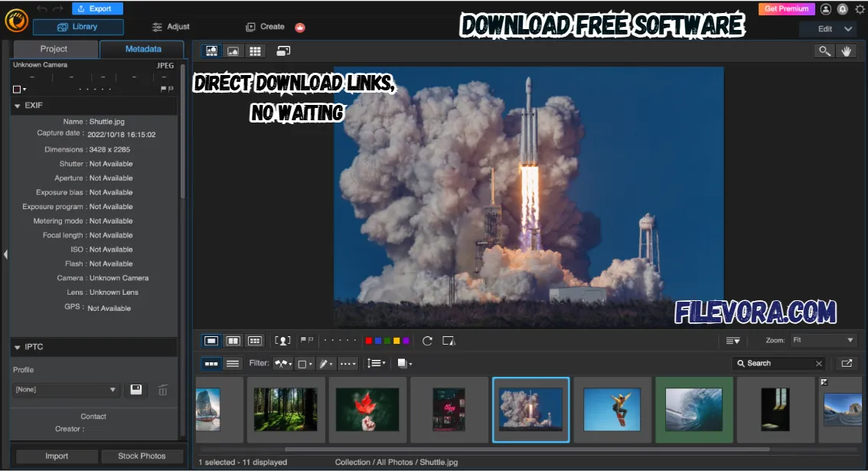This screenshot has height=471, width=868.
Task: Switch to the Metadata tab
Action: [142, 48]
